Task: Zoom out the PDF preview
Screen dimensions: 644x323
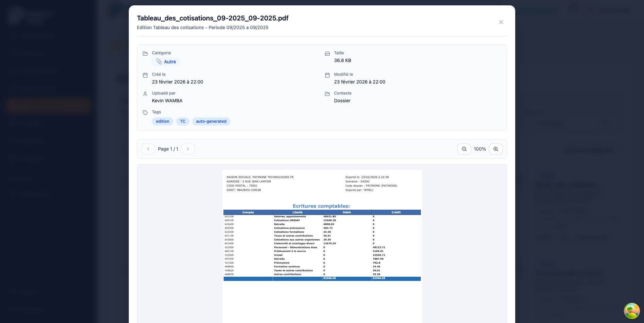Action: (464, 149)
